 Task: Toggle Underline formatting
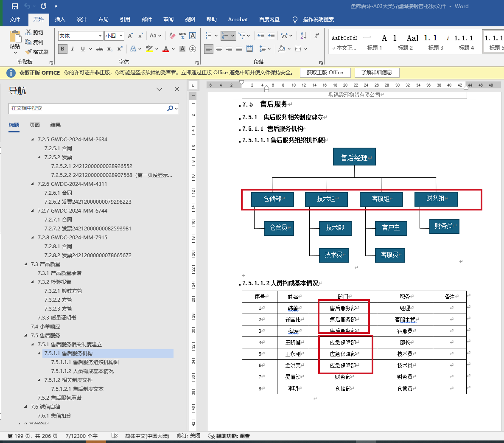coord(83,49)
